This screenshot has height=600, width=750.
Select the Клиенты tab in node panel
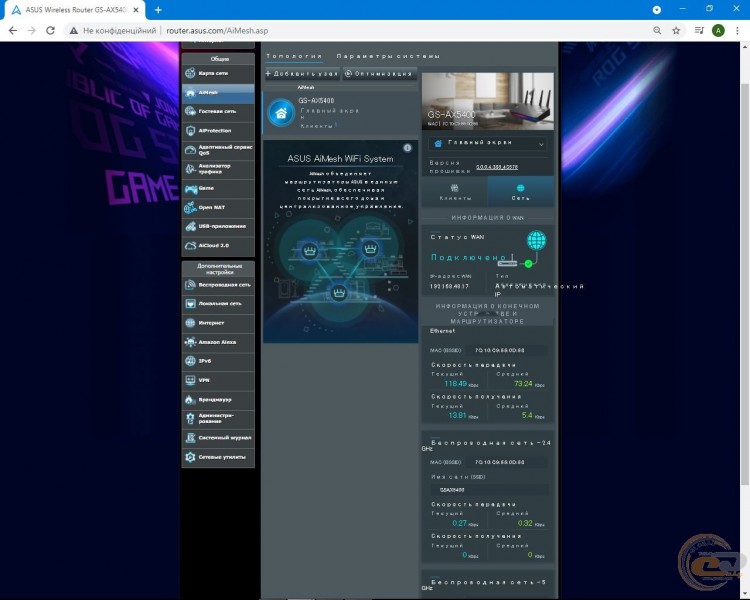(x=454, y=192)
